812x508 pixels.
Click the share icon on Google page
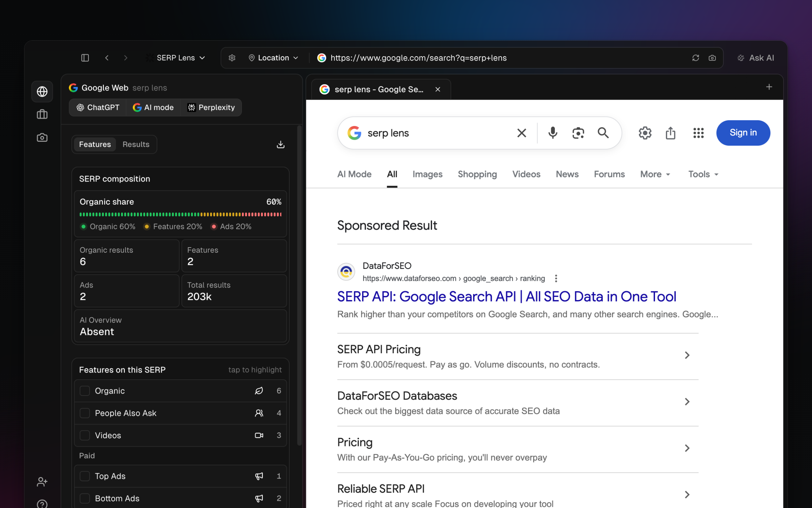pyautogui.click(x=671, y=133)
